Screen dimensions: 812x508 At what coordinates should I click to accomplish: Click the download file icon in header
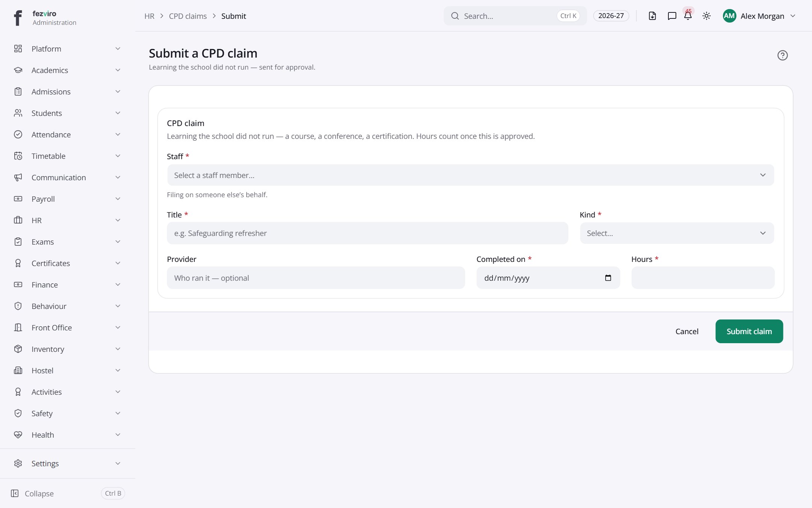click(652, 16)
